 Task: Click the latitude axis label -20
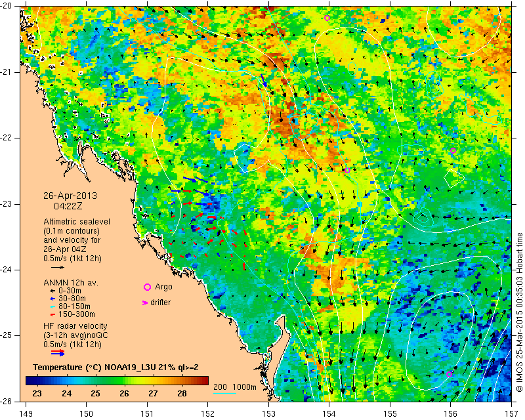(x=7, y=6)
